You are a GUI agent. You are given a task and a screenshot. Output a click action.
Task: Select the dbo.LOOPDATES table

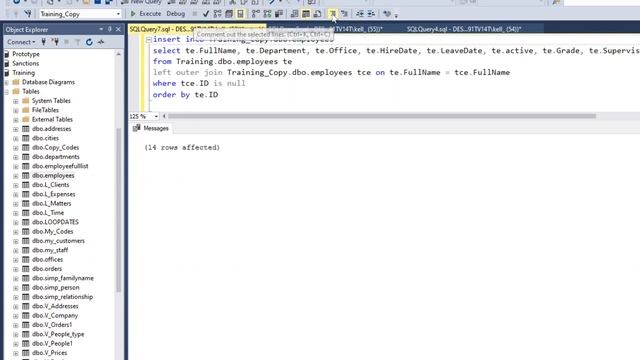(55, 222)
